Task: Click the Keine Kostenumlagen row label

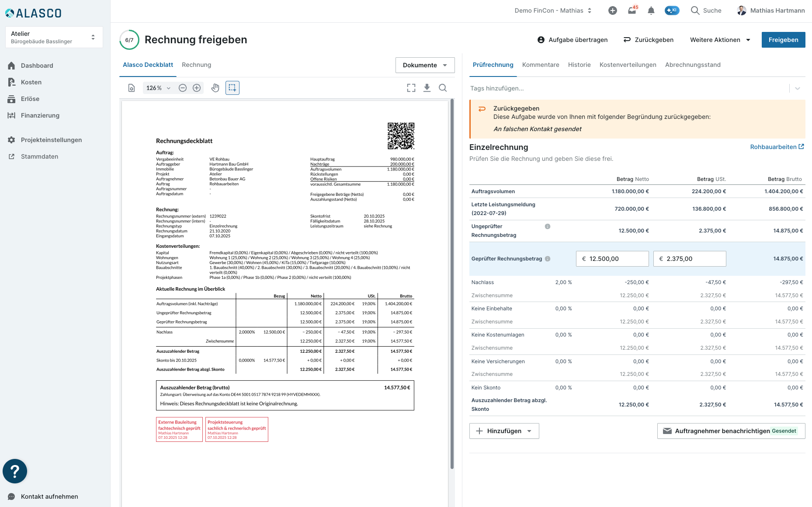Action: (x=498, y=335)
